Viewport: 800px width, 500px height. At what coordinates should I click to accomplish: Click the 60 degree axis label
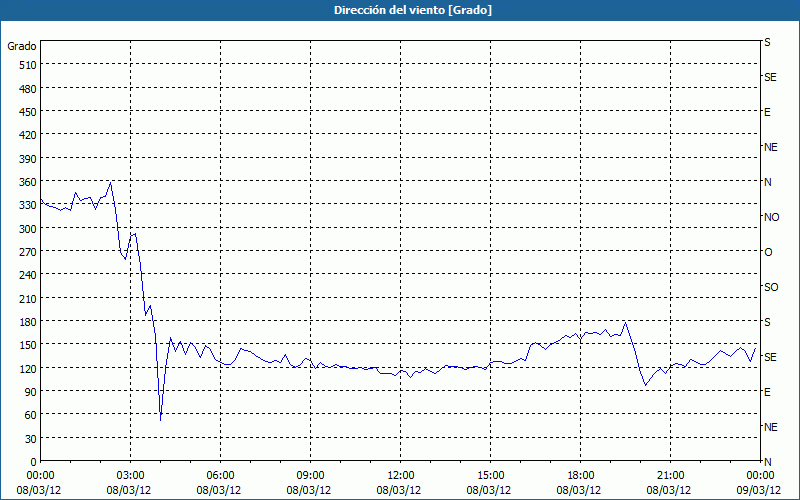pos(31,415)
